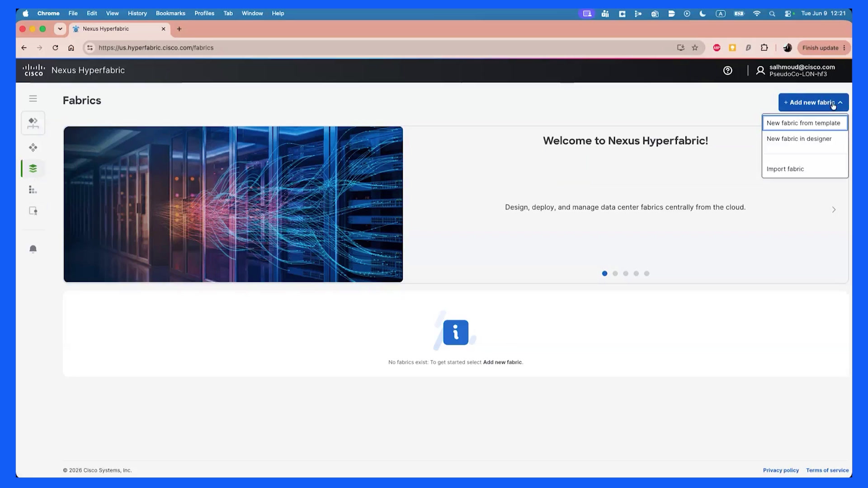
Task: Choose New fabric from template
Action: point(805,123)
